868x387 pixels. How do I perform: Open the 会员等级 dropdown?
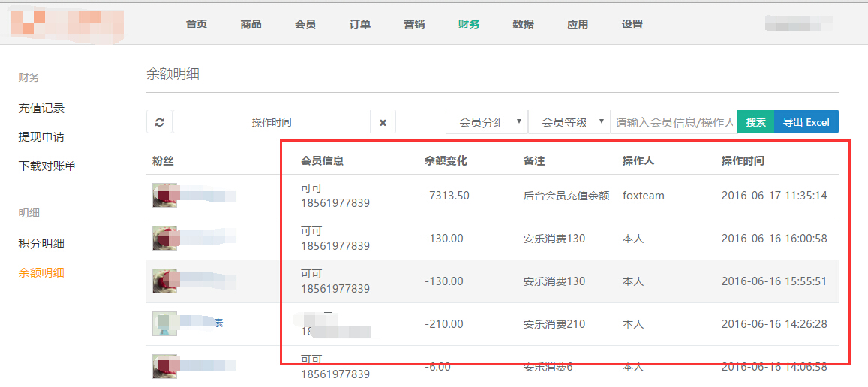pyautogui.click(x=569, y=121)
